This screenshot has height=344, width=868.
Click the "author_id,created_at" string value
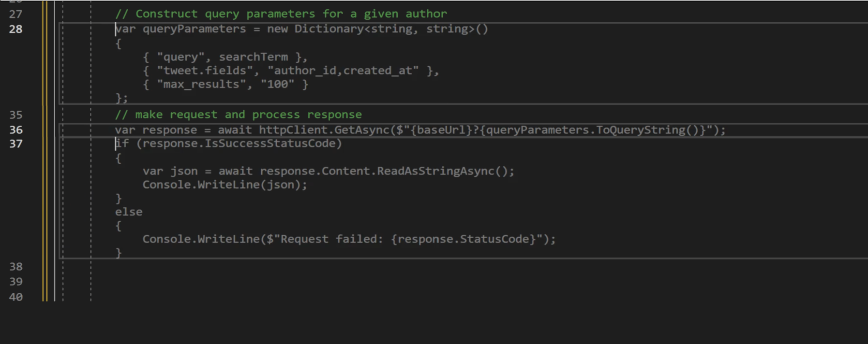[343, 71]
